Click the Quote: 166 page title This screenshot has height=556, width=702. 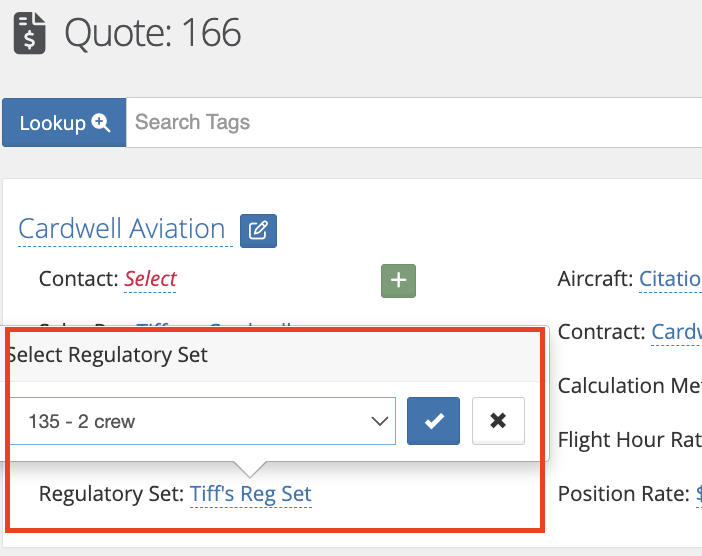click(x=153, y=33)
